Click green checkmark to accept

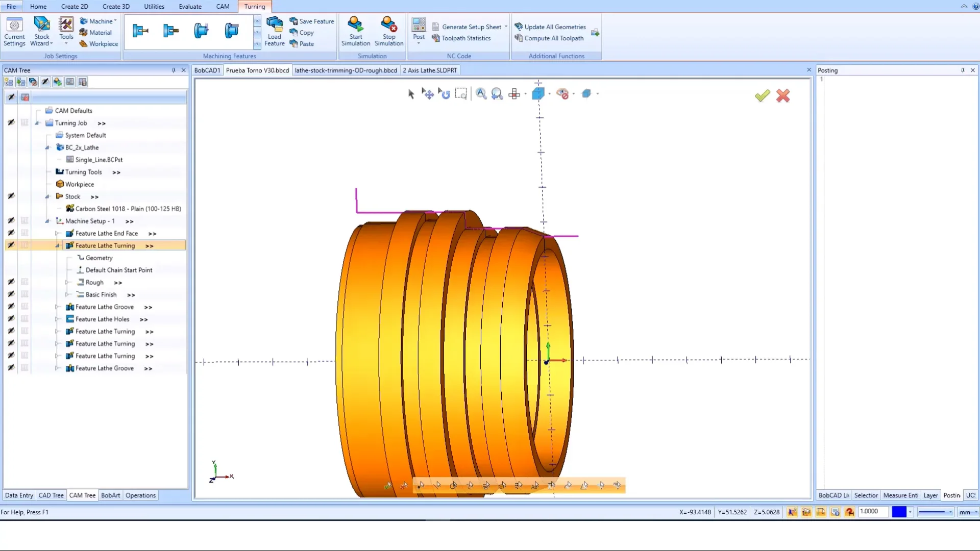pos(762,95)
